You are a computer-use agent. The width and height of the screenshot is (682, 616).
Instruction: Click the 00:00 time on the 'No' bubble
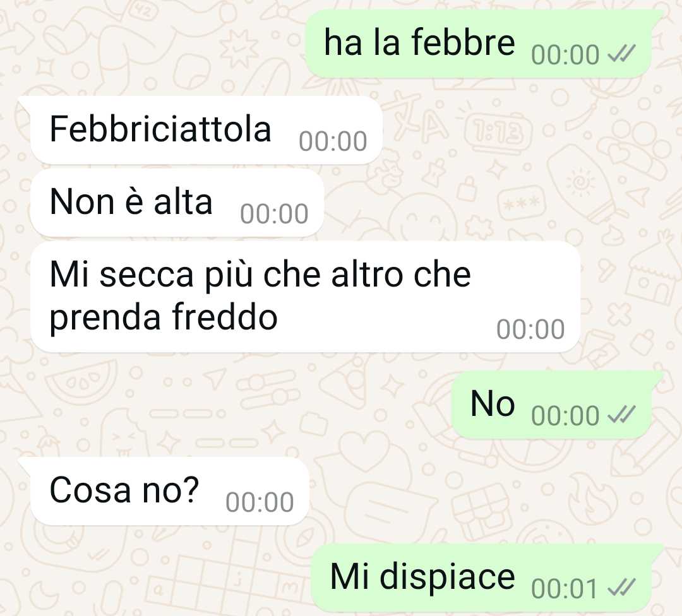565,416
